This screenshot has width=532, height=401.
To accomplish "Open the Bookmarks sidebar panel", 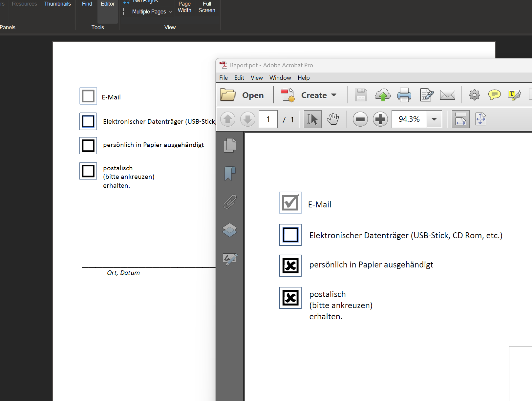I will (x=230, y=173).
